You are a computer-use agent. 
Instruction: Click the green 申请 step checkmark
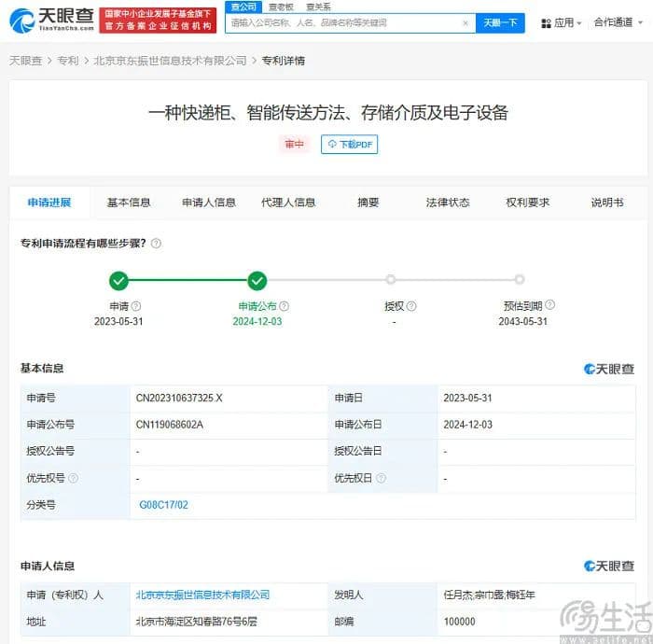118,280
